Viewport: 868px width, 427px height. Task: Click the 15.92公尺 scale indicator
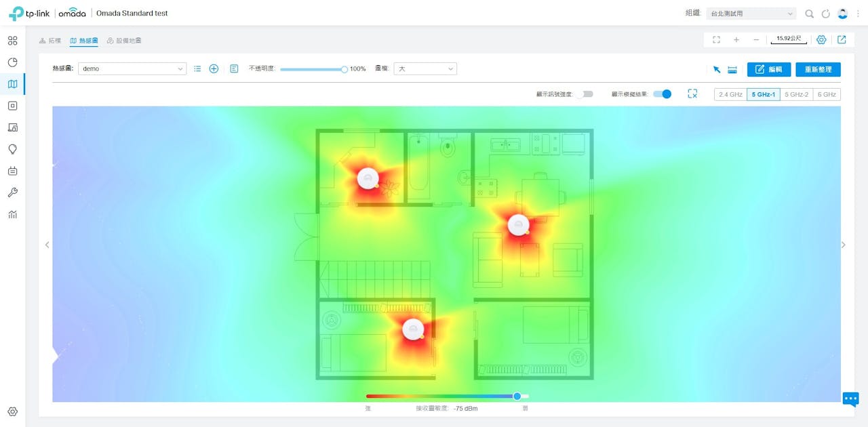tap(789, 40)
